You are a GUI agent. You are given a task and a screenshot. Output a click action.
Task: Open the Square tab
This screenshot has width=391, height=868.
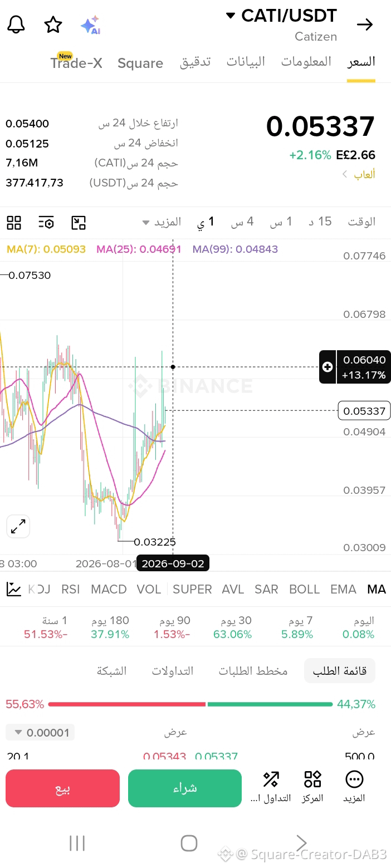(140, 63)
